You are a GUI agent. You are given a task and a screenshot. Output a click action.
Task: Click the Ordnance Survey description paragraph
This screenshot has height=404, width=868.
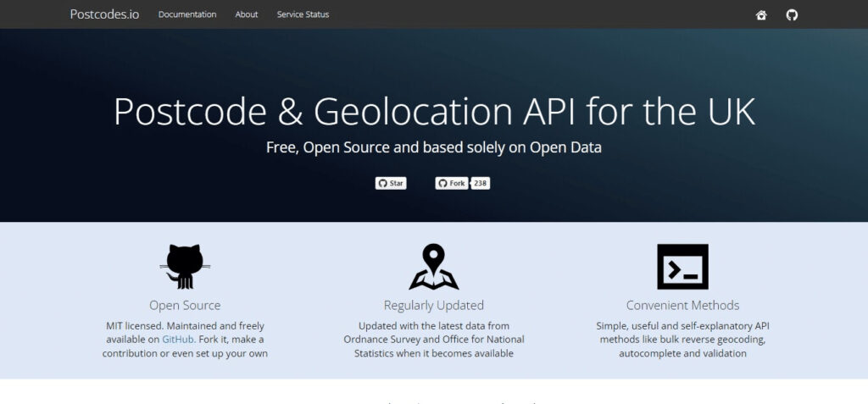(x=433, y=340)
